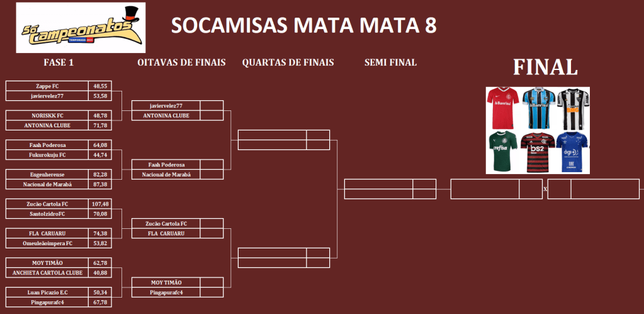Select the red-black bs2 Flamengo jersey

[x=537, y=152]
